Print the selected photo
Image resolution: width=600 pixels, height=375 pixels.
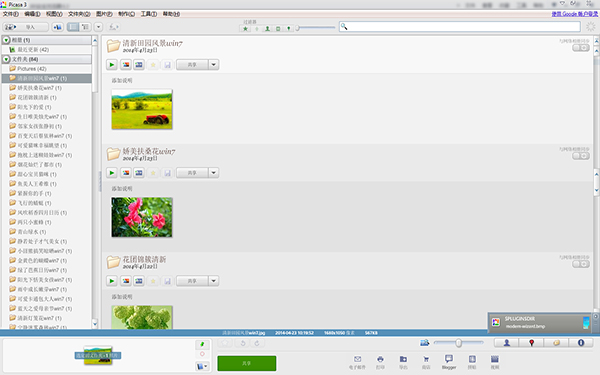(380, 362)
